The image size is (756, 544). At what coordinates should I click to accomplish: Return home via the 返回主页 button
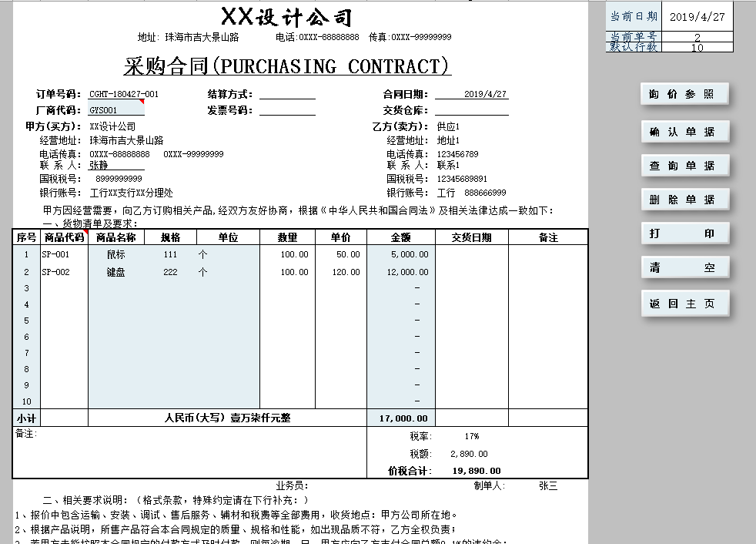coord(684,304)
